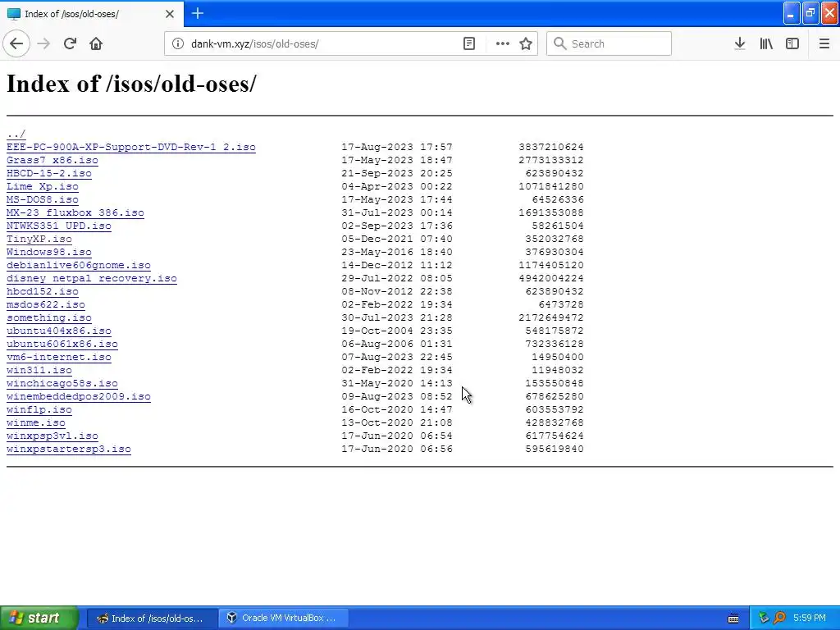Click the 5:59 PM taskbar clock
This screenshot has height=630, width=840.
click(810, 619)
